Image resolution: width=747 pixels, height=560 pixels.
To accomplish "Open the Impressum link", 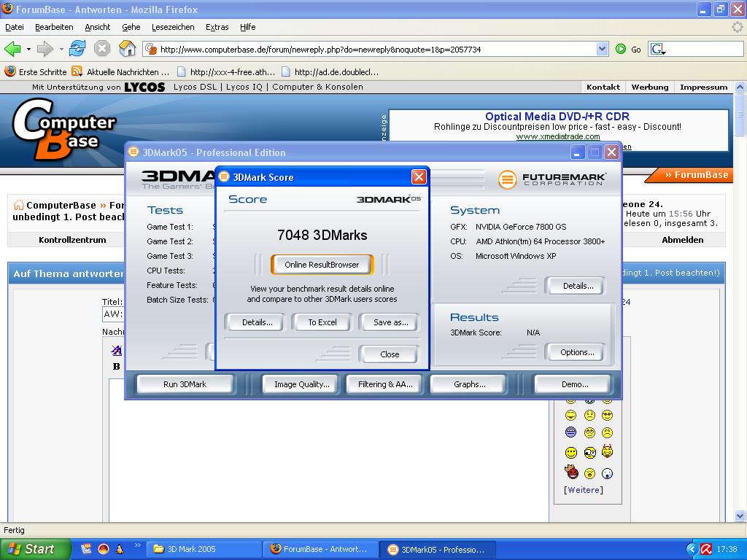I will tap(704, 87).
